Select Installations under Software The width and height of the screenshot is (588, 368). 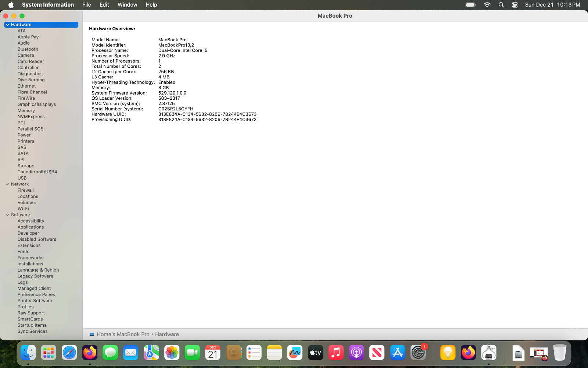(30, 264)
